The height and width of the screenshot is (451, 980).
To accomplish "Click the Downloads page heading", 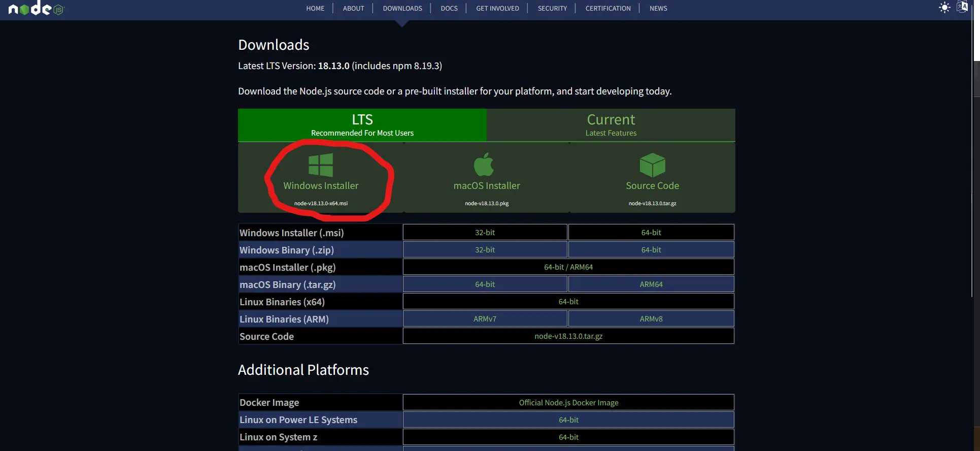I will [x=274, y=45].
